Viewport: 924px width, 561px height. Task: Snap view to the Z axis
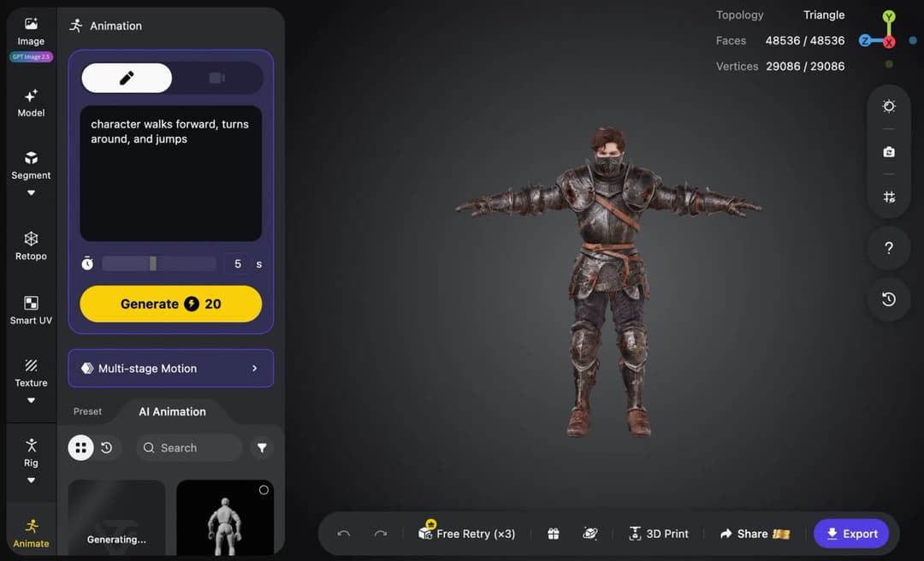pos(864,41)
